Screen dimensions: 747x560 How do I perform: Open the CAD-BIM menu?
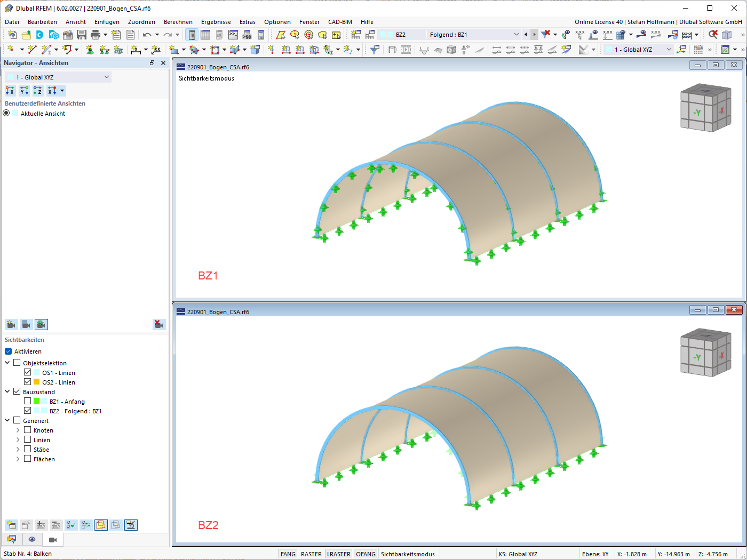tap(340, 22)
